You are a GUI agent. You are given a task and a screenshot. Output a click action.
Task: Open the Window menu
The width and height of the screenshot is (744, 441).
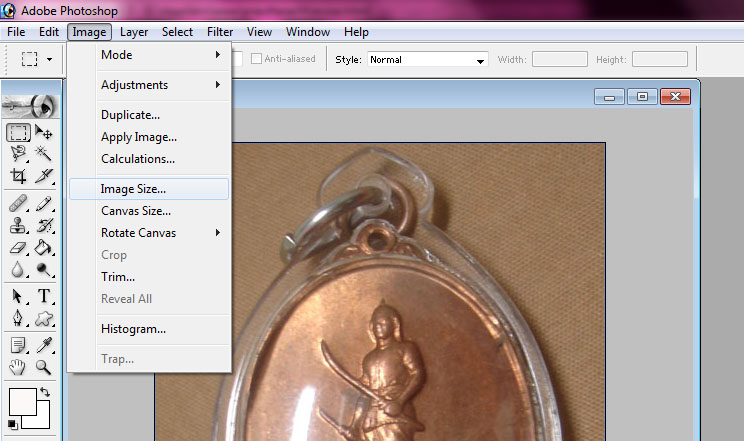[308, 32]
